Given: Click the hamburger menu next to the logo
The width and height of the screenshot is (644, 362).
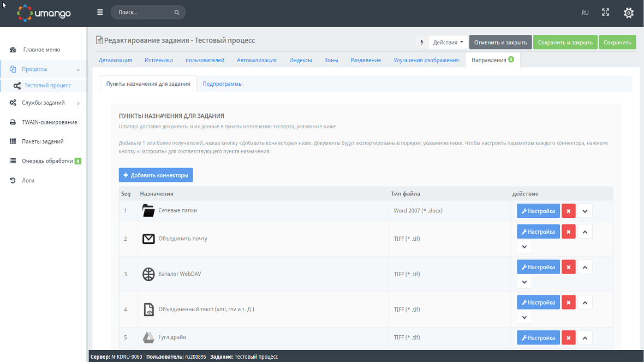Looking at the screenshot, I should tap(100, 11).
